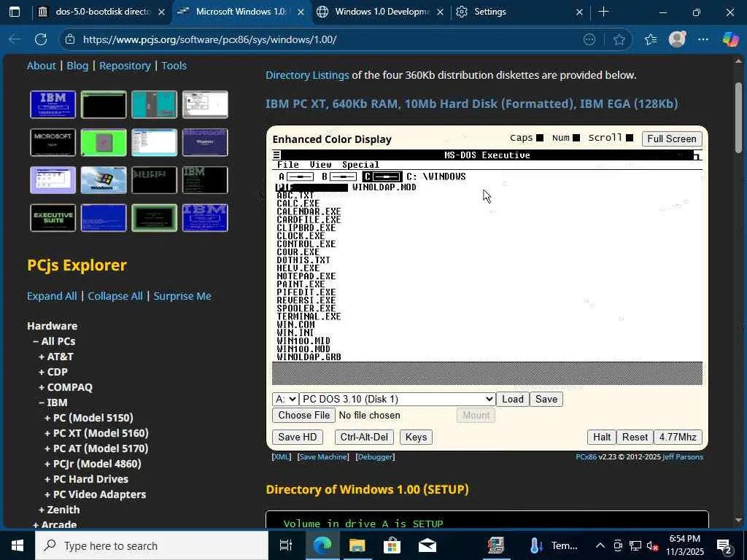747x560 pixels.
Task: Open the Debugger link
Action: point(376,456)
